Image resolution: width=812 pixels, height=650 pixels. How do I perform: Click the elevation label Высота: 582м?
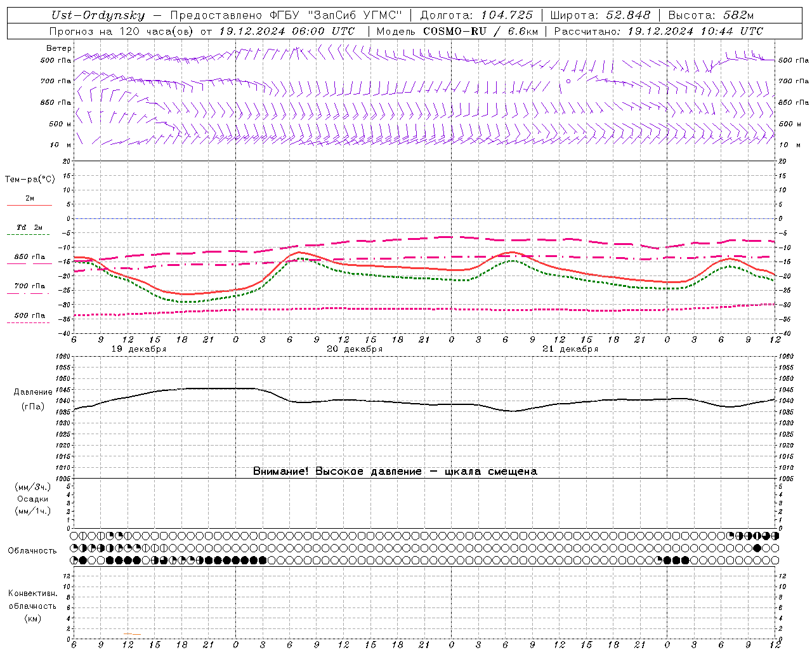tap(710, 16)
